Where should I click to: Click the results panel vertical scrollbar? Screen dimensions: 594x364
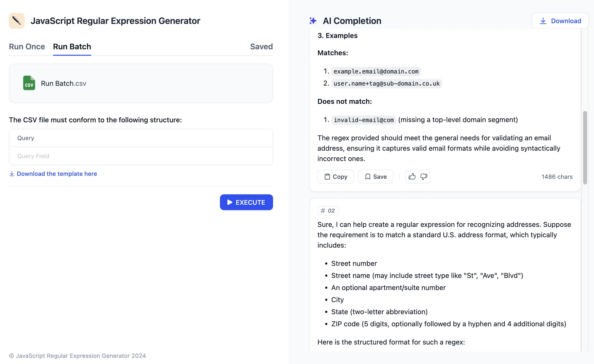[x=585, y=147]
